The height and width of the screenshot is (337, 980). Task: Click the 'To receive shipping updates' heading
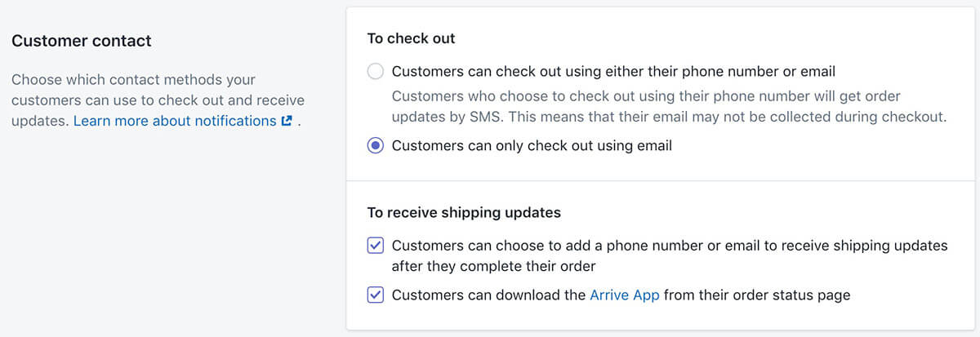pos(464,212)
